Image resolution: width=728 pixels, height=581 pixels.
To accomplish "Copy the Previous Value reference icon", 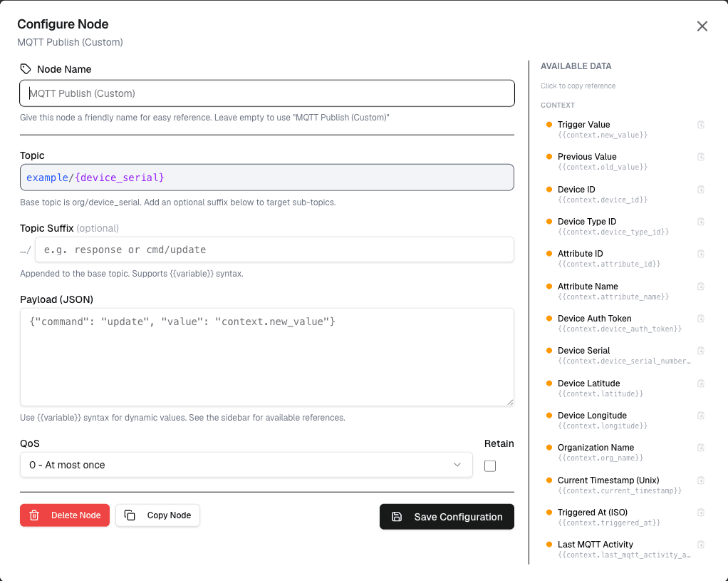I will point(701,157).
